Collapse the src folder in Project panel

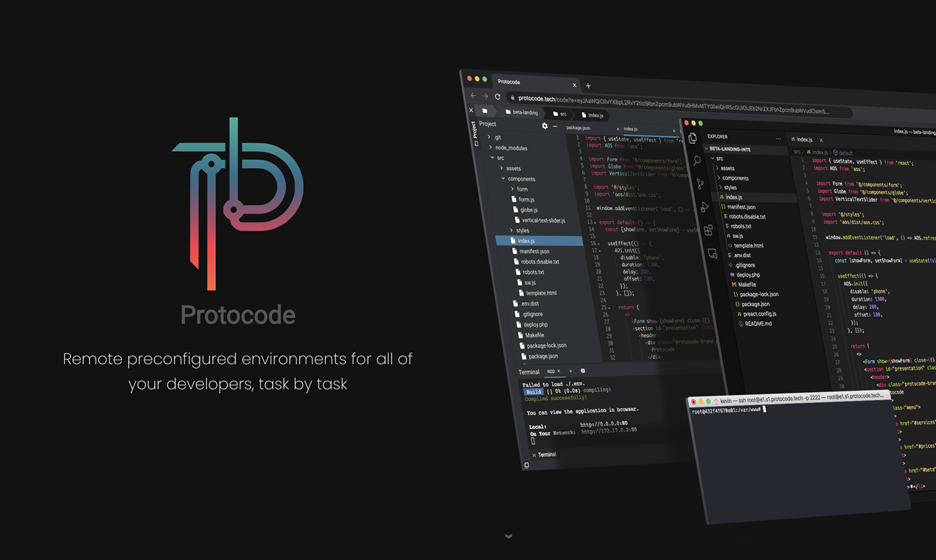point(492,158)
